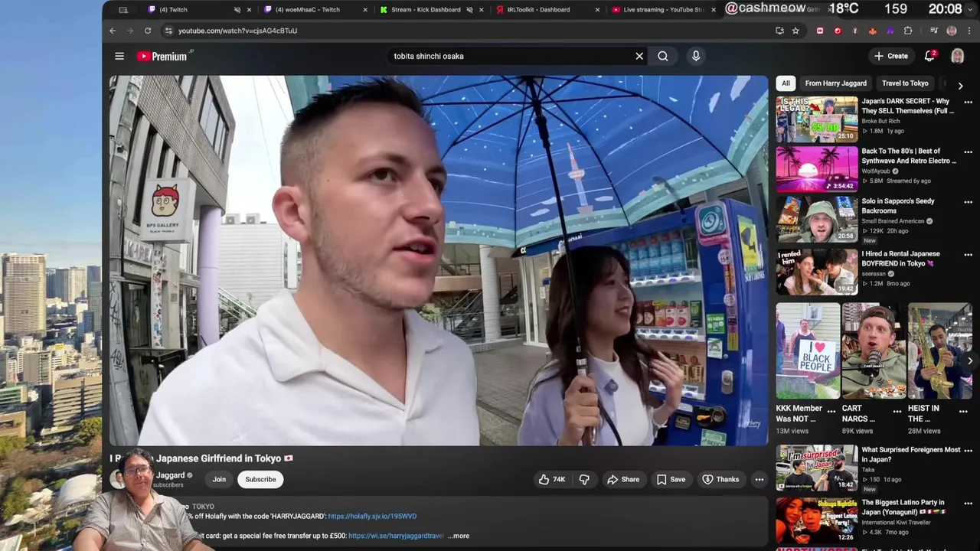The image size is (980, 551).
Task: Open options for KKK Member short
Action: pos(831,411)
